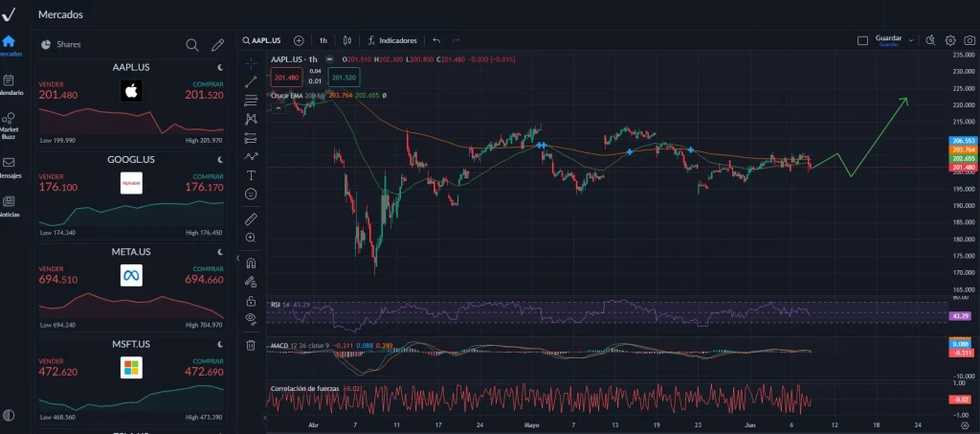980x434 pixels.
Task: Click the zoom in magnifier tool
Action: click(251, 238)
